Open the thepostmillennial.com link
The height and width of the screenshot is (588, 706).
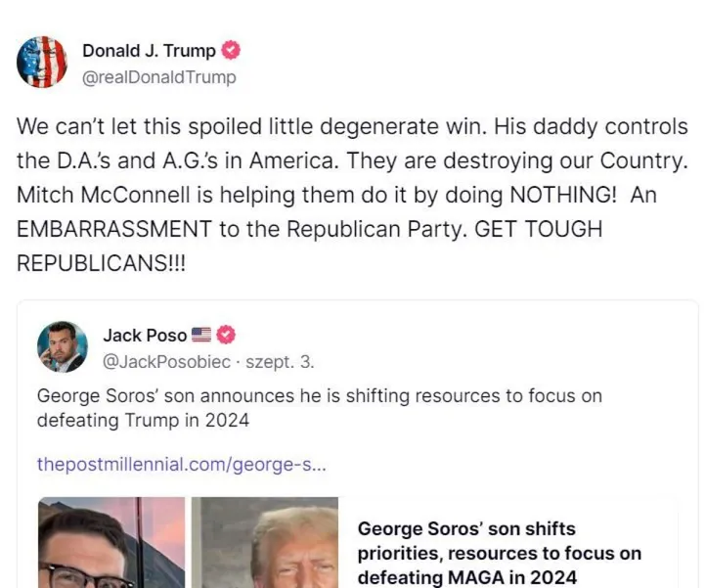tap(181, 464)
